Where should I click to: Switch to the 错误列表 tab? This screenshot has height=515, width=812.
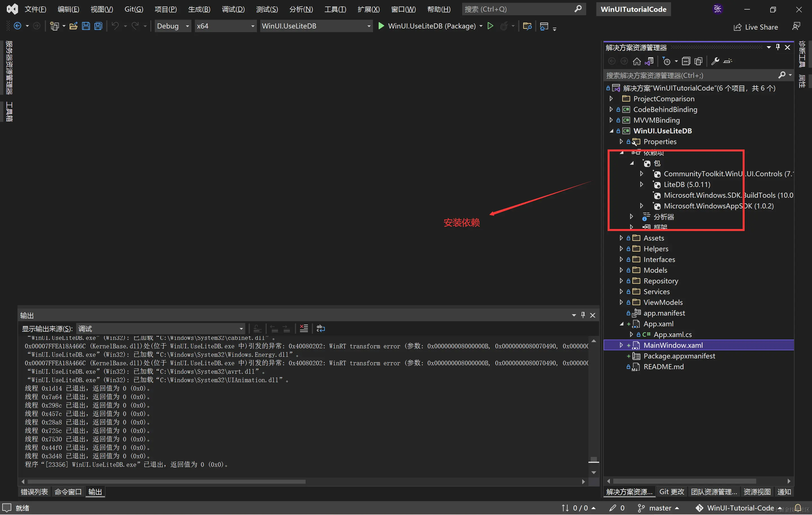coord(34,492)
